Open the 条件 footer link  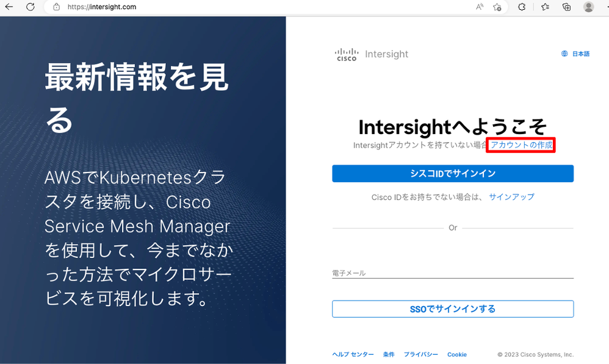(x=389, y=354)
